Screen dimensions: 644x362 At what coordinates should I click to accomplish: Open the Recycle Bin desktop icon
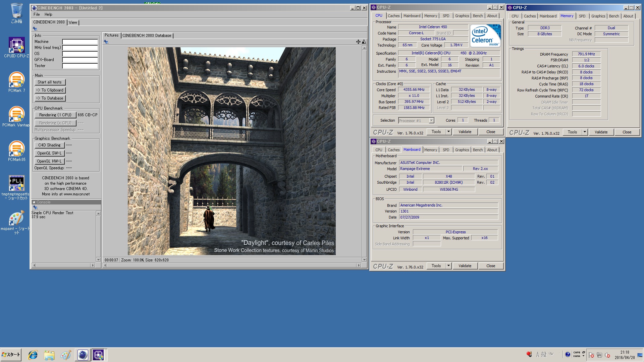[x=16, y=13]
